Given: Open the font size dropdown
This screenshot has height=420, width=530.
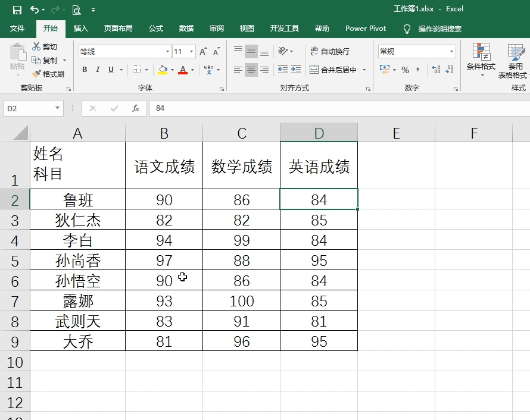Looking at the screenshot, I should [x=191, y=51].
